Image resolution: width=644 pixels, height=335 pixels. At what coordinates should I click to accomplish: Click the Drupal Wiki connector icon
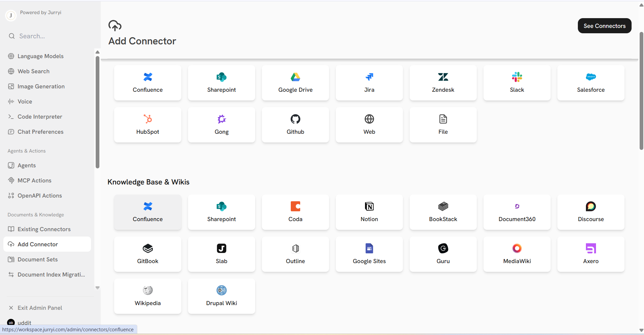222,290
